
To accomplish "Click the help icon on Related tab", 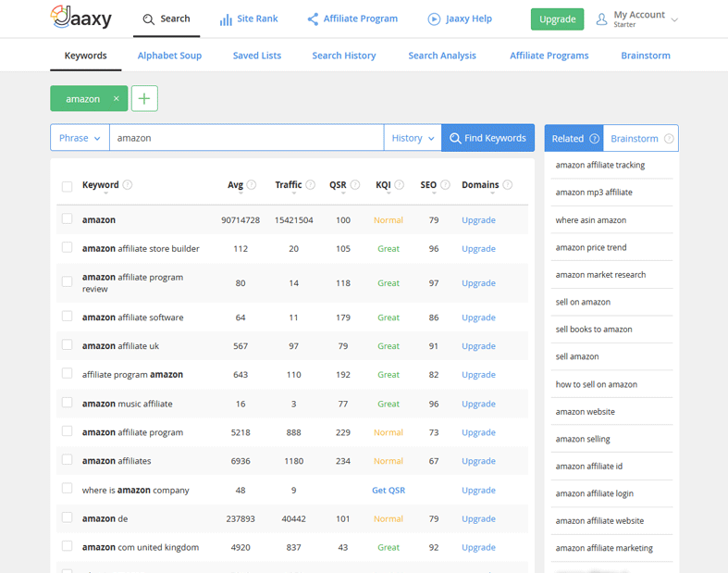I will coord(594,139).
